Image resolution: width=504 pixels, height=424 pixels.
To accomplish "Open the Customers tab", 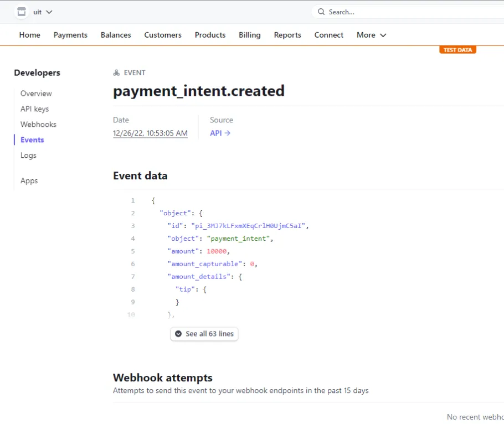I will [163, 35].
